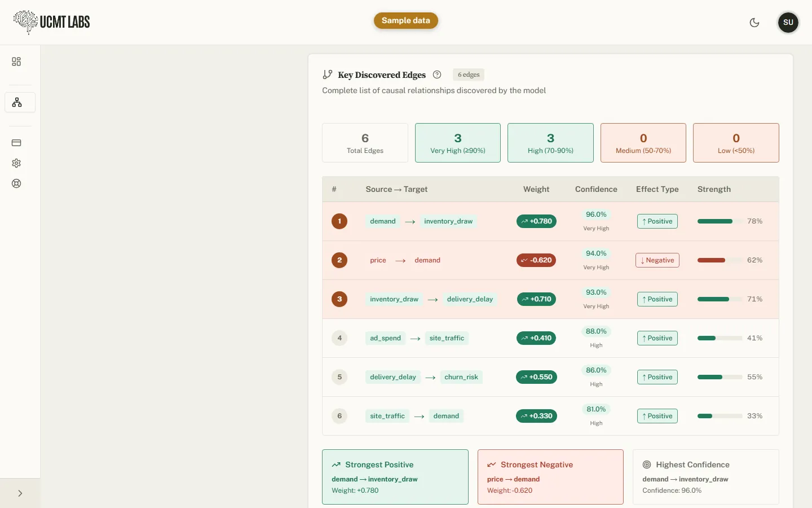Click the help icon beside Key Discovered Edges
The height and width of the screenshot is (508, 812).
(x=437, y=75)
